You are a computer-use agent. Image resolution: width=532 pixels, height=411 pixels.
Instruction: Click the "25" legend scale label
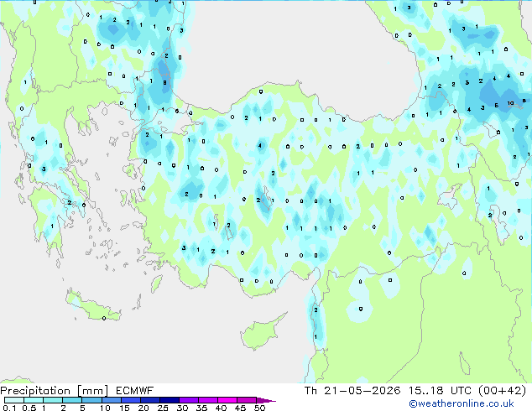[163, 408]
